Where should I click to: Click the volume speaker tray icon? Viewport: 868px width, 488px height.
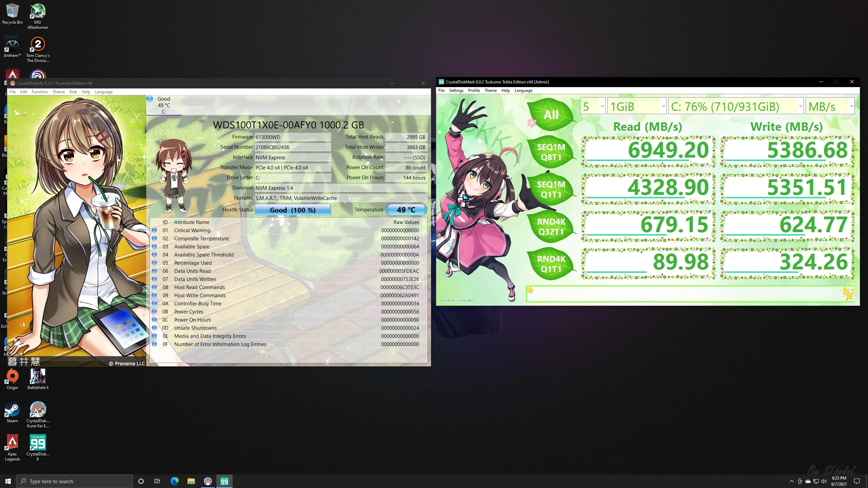[824, 481]
